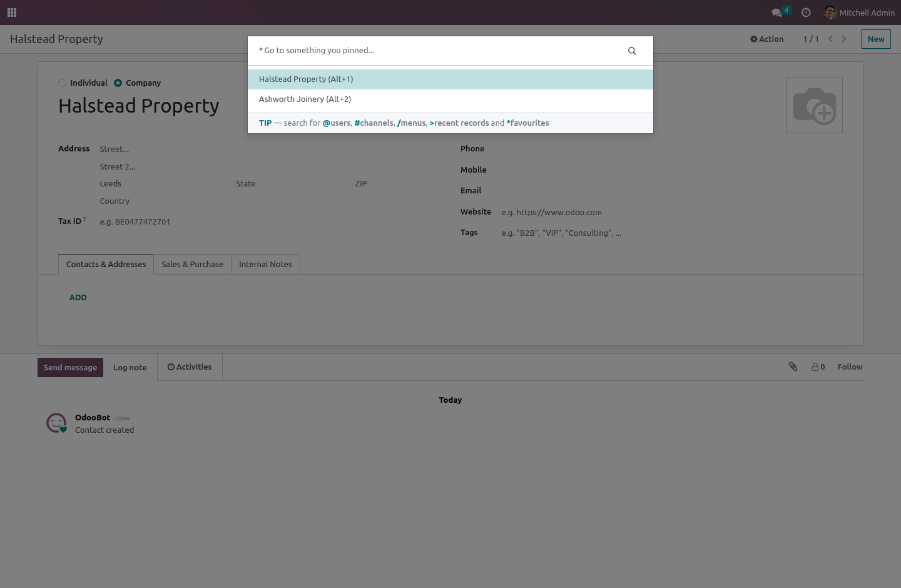Open the Activities button
The width and height of the screenshot is (901, 588).
pos(190,367)
